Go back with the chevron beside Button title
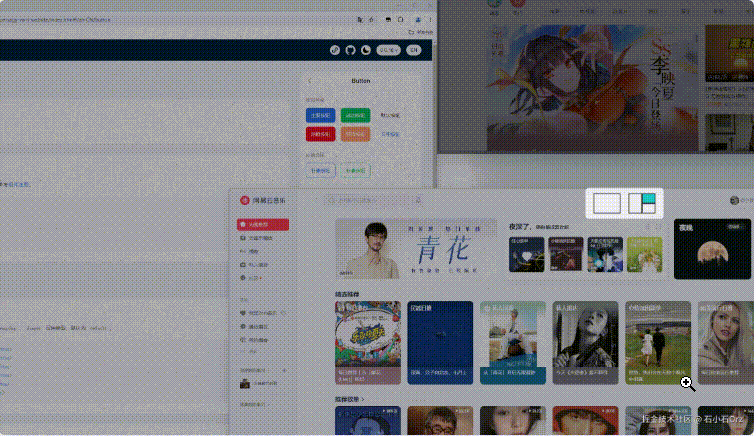 [x=310, y=81]
